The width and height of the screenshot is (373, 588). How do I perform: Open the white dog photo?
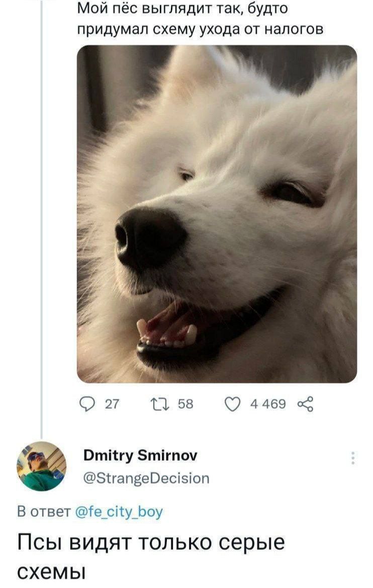click(217, 214)
